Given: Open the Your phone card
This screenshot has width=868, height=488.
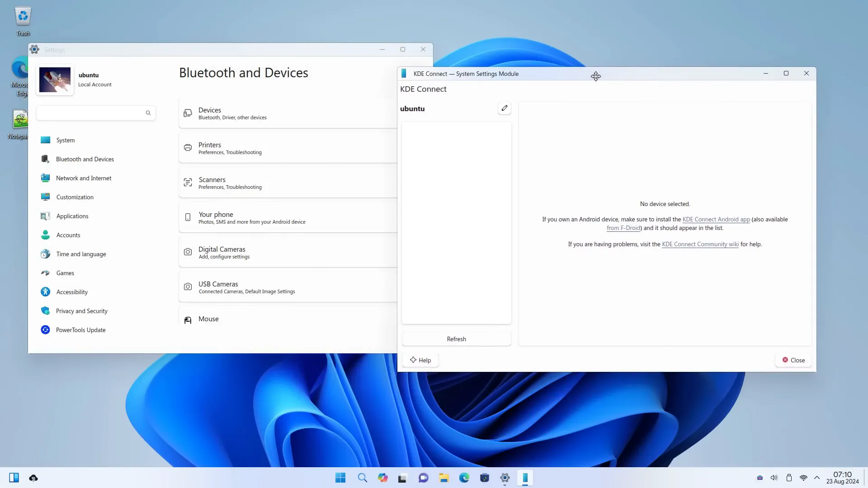Looking at the screenshot, I should tap(288, 217).
